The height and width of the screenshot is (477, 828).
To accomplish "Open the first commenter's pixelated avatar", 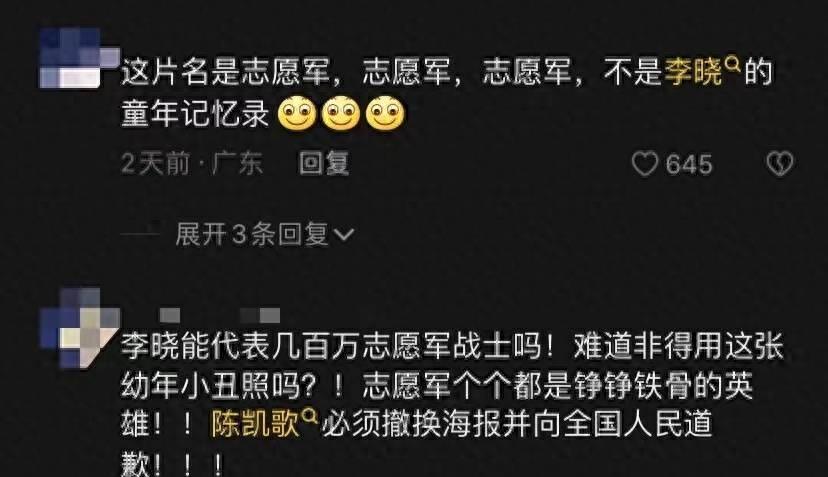I will pos(79,58).
